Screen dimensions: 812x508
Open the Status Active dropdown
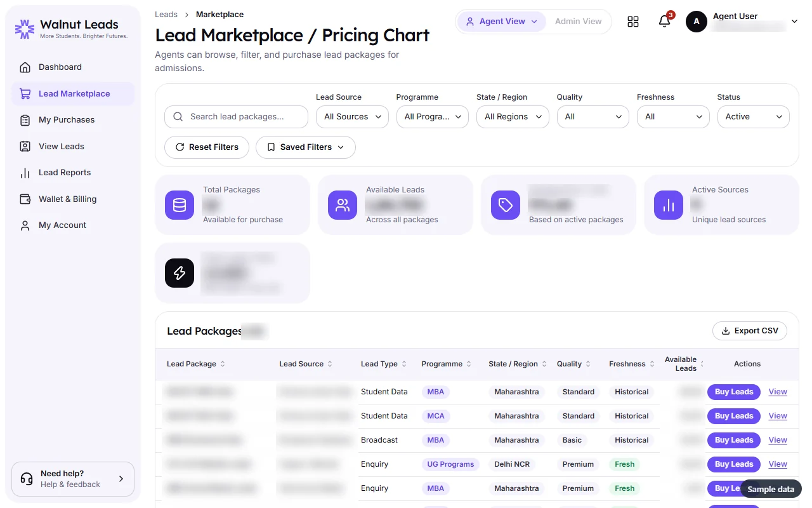[754, 117]
